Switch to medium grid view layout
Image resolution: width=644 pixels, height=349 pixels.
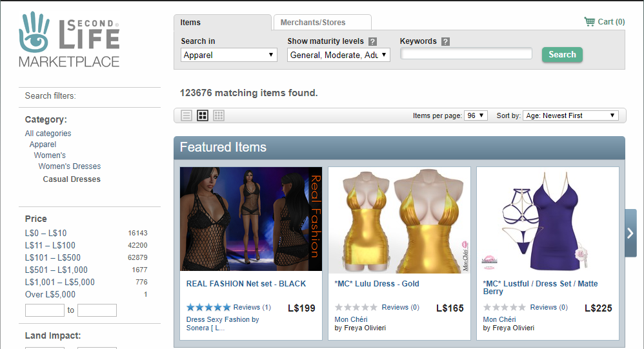[203, 115]
